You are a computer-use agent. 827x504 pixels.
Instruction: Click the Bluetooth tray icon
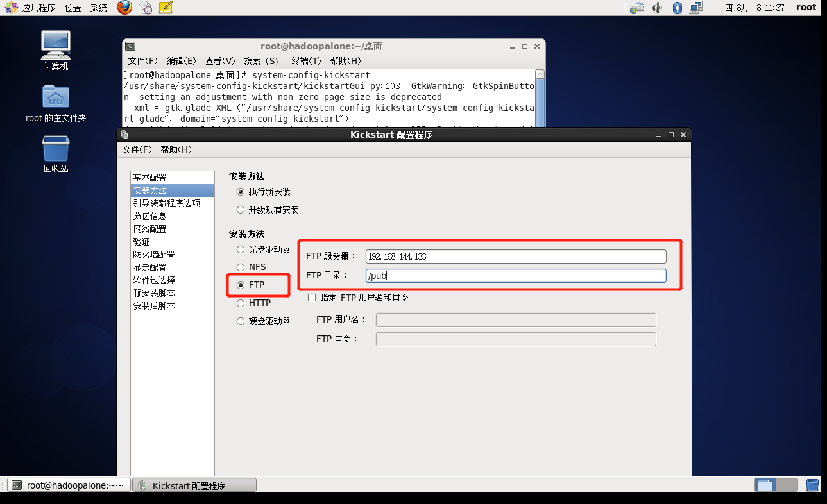[x=677, y=8]
